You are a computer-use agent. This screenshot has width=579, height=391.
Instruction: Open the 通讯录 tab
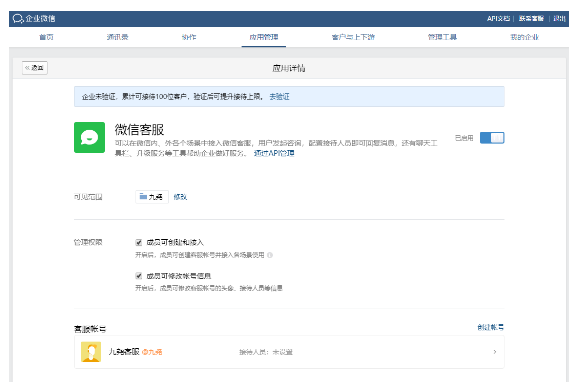tap(117, 37)
